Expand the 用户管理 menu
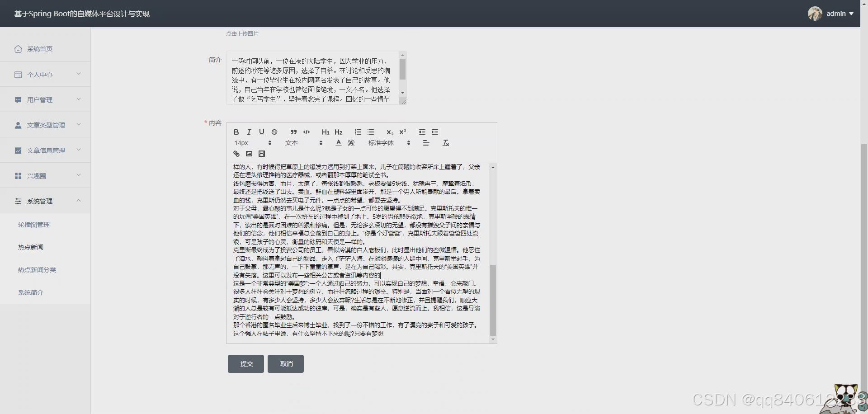This screenshot has height=414, width=868. [x=45, y=99]
